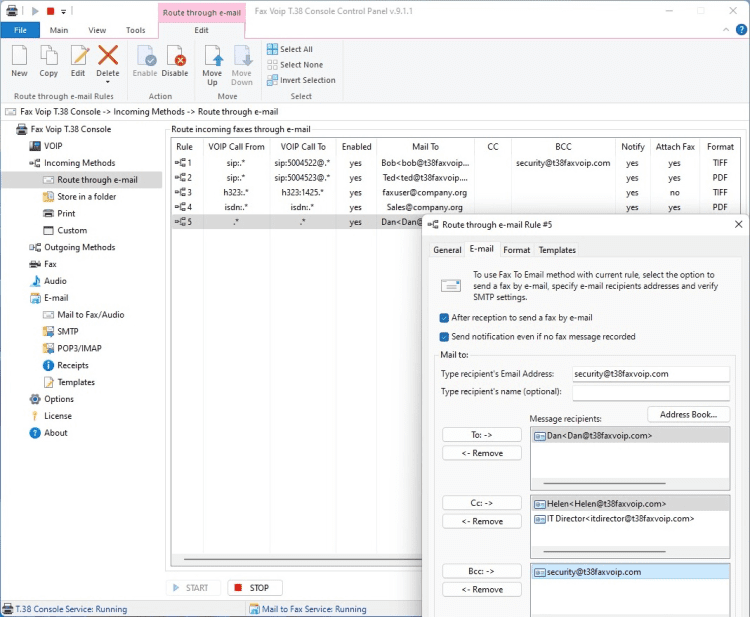
Task: Click the New rule icon in ribbon
Action: point(19,56)
